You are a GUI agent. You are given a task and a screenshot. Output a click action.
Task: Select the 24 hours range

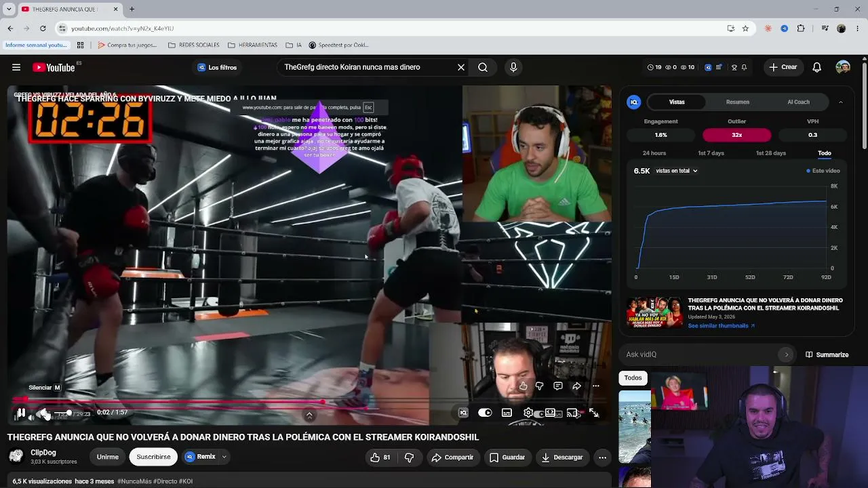[654, 153]
